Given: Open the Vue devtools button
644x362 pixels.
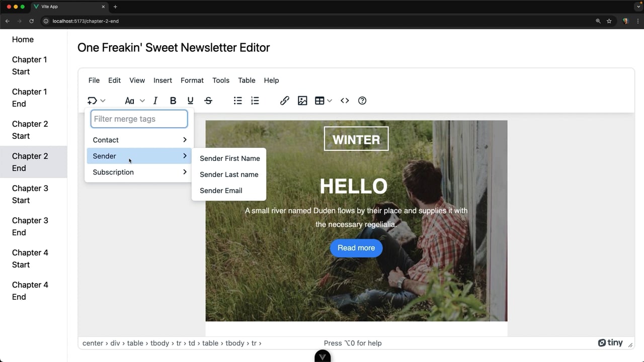Looking at the screenshot, I should pyautogui.click(x=323, y=356).
